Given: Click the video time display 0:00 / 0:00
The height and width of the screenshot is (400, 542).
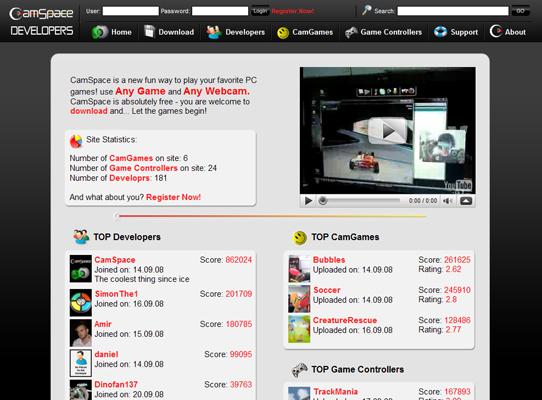Looking at the screenshot, I should 423,201.
